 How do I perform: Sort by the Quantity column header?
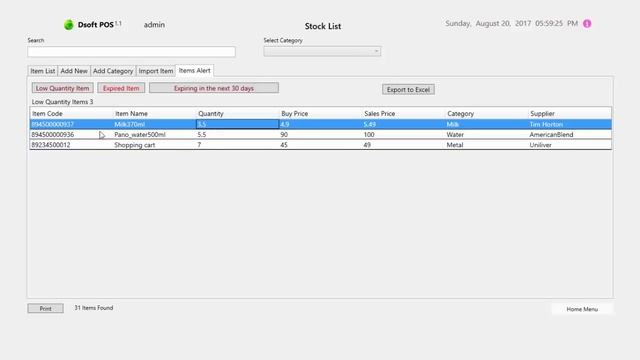tap(238, 113)
